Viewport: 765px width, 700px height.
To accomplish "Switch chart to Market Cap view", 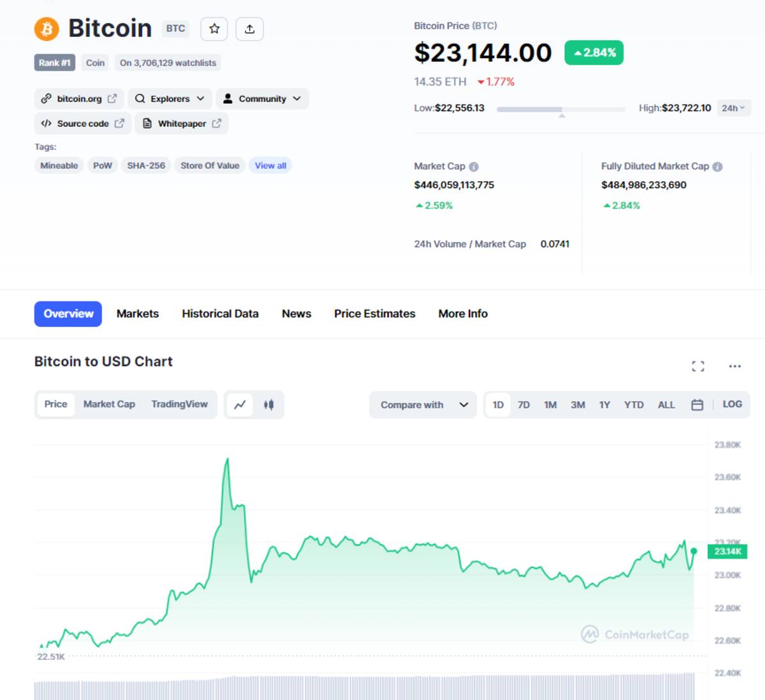I will point(109,404).
